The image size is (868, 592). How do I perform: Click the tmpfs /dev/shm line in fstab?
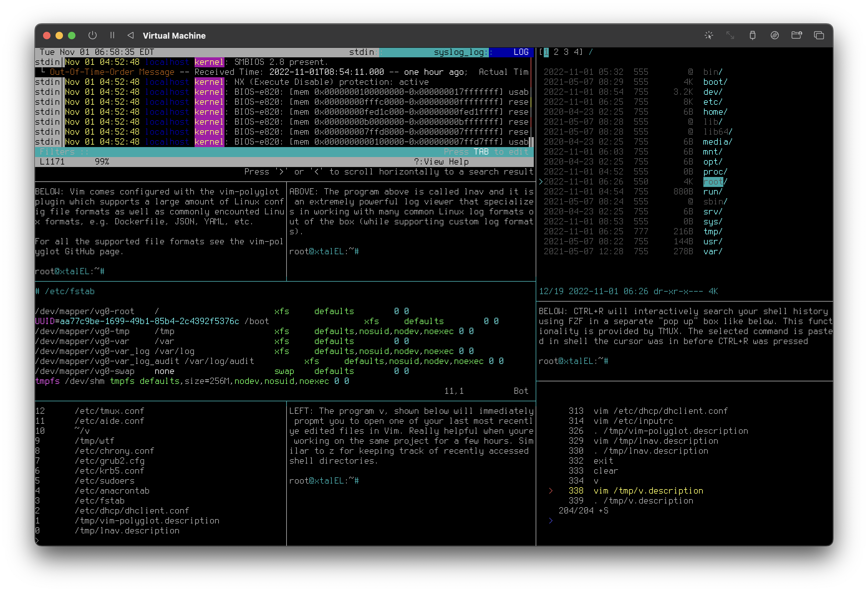[x=192, y=381]
